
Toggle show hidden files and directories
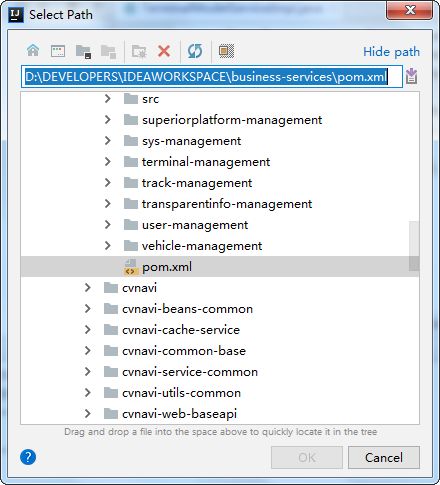(226, 51)
